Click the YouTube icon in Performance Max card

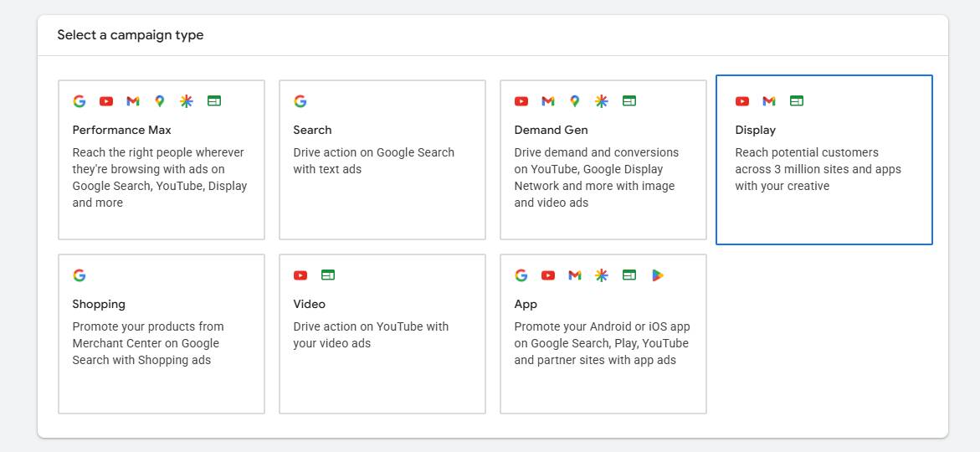point(106,101)
